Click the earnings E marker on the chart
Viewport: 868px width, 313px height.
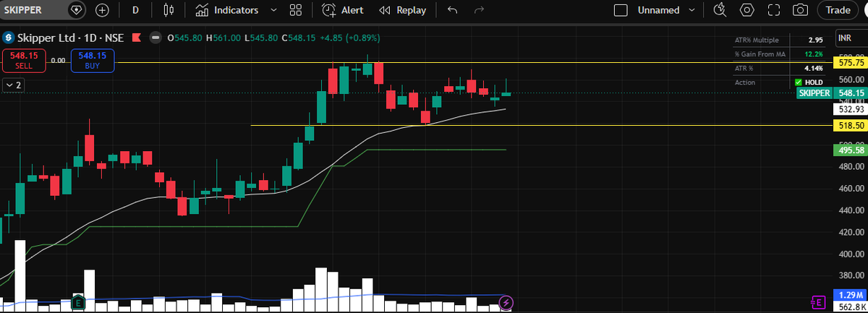(x=79, y=301)
